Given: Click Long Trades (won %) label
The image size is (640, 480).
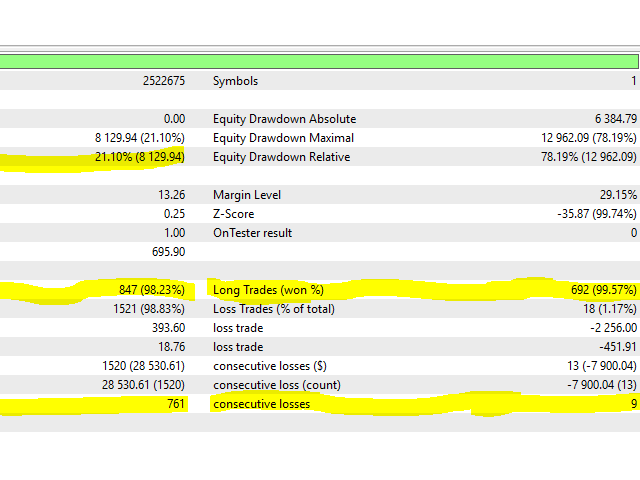Looking at the screenshot, I should tap(268, 290).
